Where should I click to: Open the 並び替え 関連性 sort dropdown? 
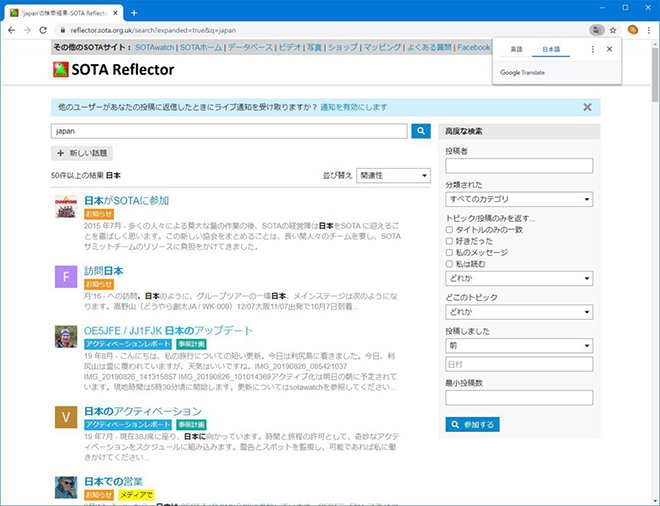click(393, 176)
